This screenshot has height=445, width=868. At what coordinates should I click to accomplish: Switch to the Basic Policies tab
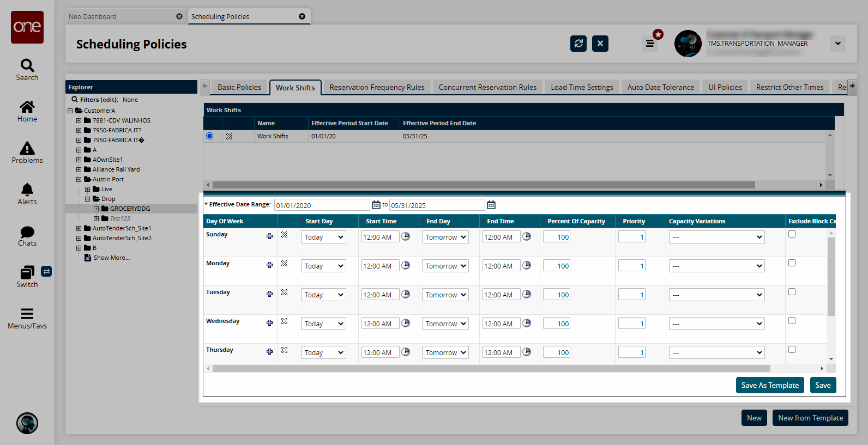point(239,87)
